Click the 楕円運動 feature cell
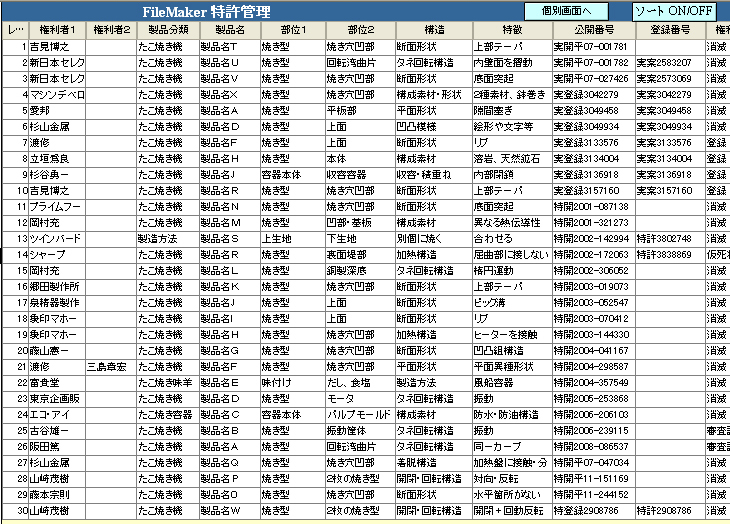 [x=513, y=271]
